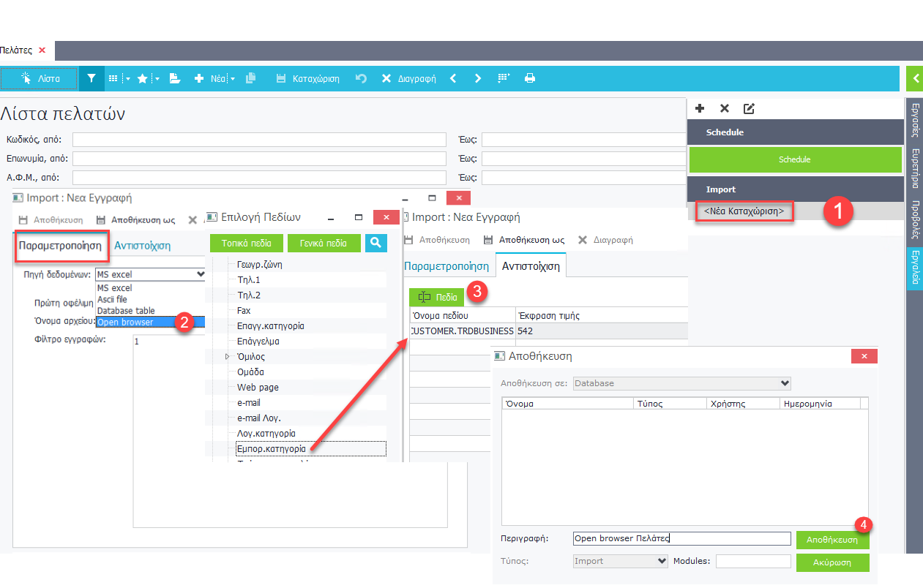923x588 pixels.
Task: Go to next record with right chevron
Action: tap(478, 78)
